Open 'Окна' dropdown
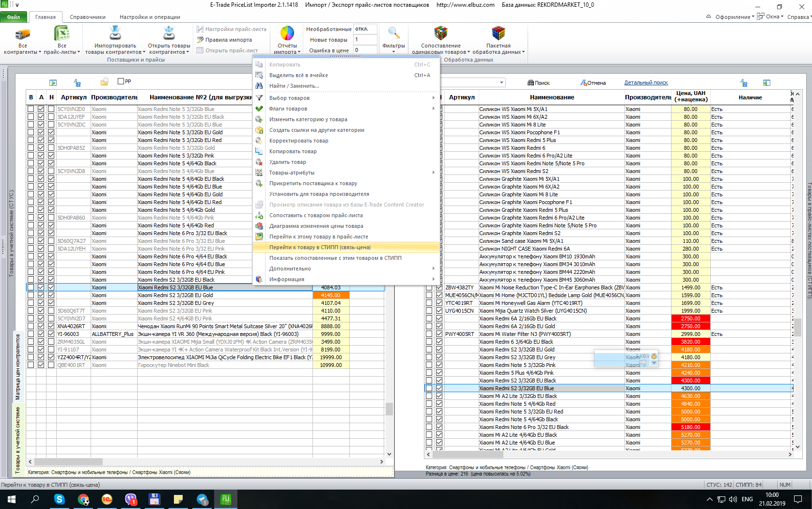Image resolution: width=812 pixels, height=509 pixels. click(770, 16)
